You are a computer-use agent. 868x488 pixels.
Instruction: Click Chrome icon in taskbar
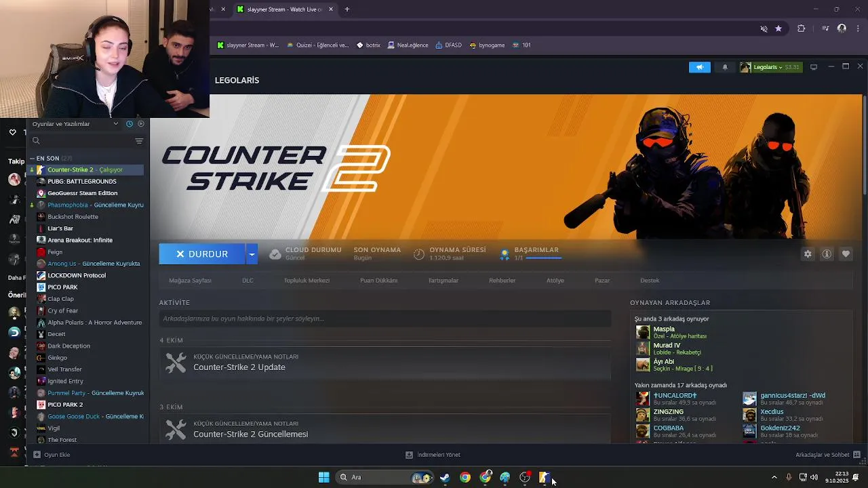465,477
